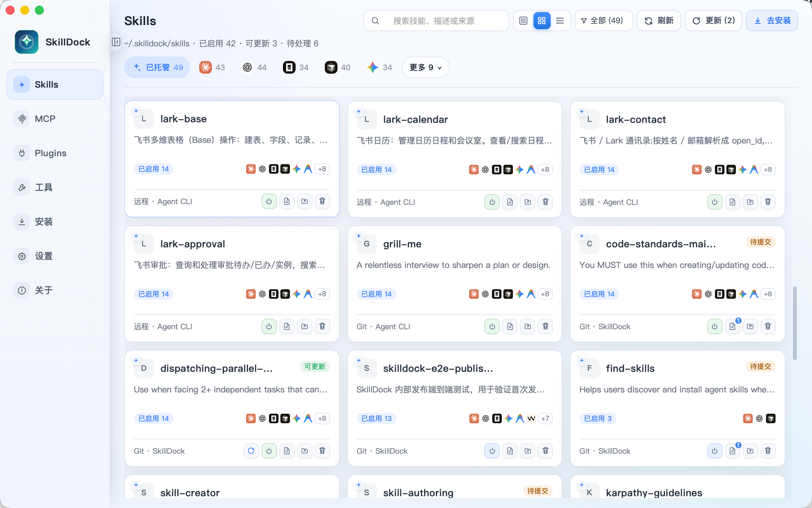Image resolution: width=812 pixels, height=508 pixels.
Task: Open document icon on skilldock-e2e-publis card
Action: (510, 451)
